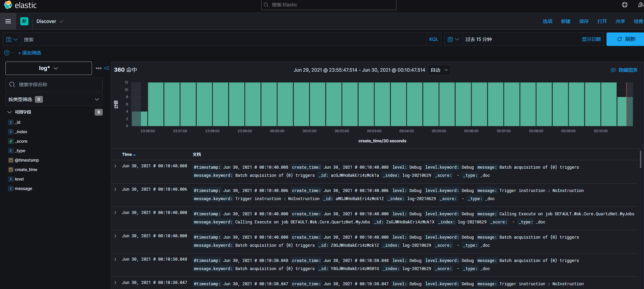Image resolution: width=644 pixels, height=289 pixels.
Task: Focus the search field names input
Action: click(x=54, y=85)
